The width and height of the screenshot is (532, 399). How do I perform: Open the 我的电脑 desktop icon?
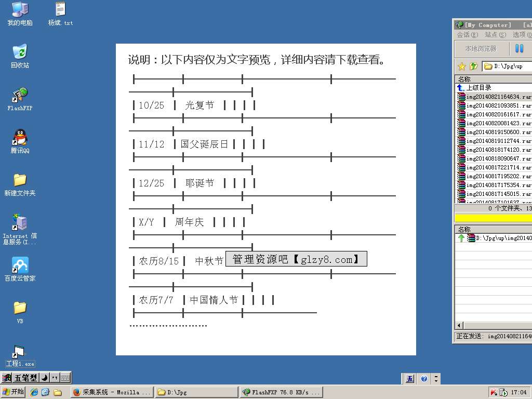(20, 14)
